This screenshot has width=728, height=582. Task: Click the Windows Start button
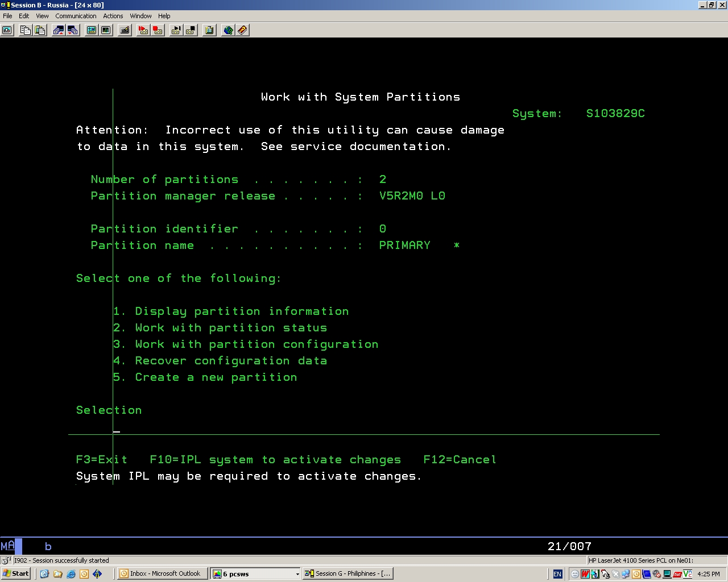tap(16, 574)
